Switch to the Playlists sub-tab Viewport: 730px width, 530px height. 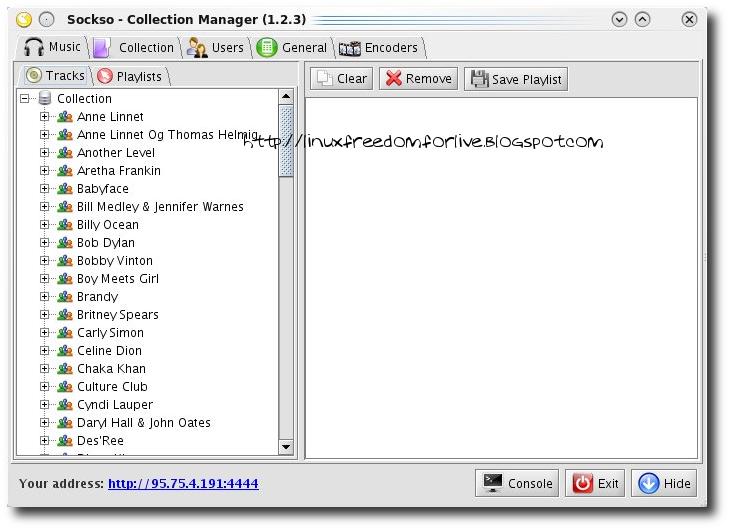(130, 76)
